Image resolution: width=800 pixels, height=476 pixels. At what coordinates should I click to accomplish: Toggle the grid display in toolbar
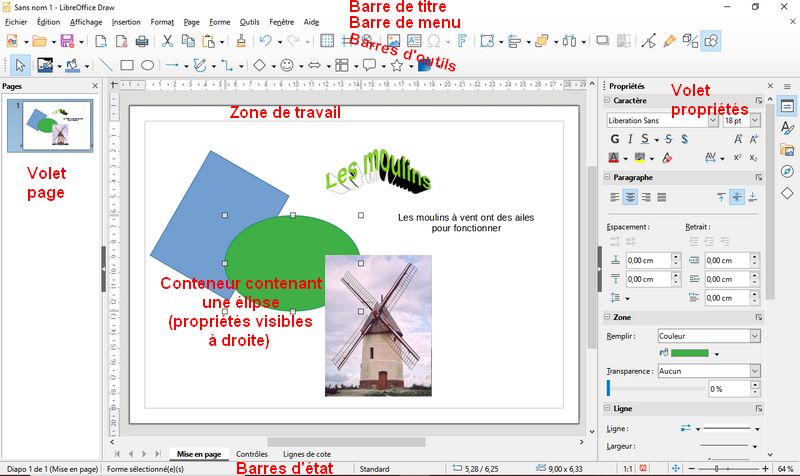point(326,41)
